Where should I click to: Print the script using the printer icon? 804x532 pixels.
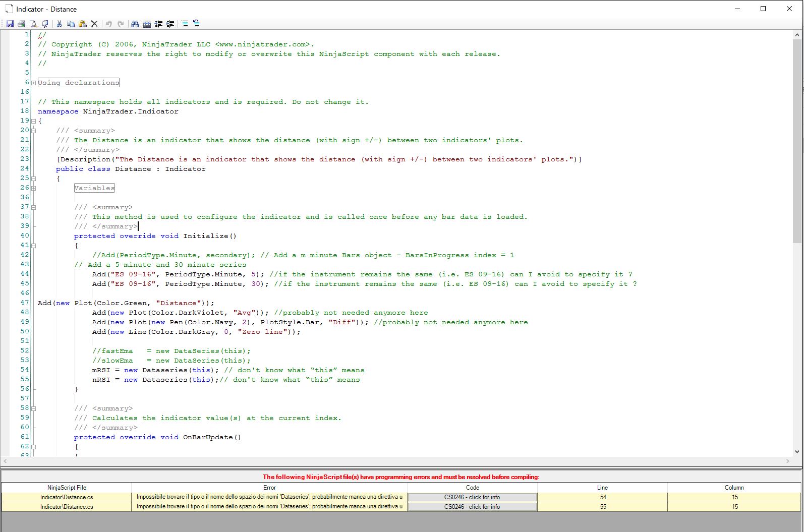click(x=22, y=24)
